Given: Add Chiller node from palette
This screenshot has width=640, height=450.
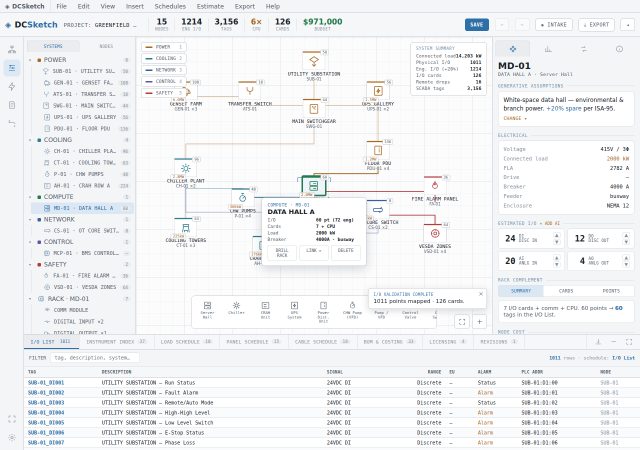Looking at the screenshot, I should coord(236,308).
